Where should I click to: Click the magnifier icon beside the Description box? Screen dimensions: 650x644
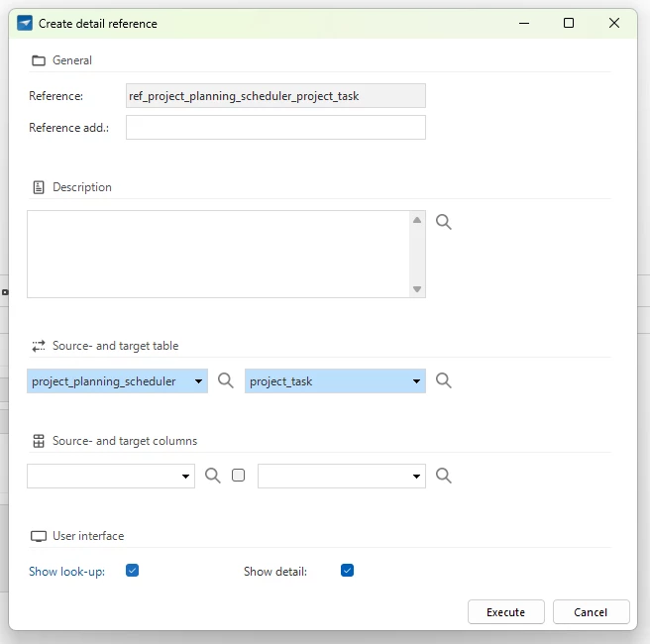click(x=444, y=222)
